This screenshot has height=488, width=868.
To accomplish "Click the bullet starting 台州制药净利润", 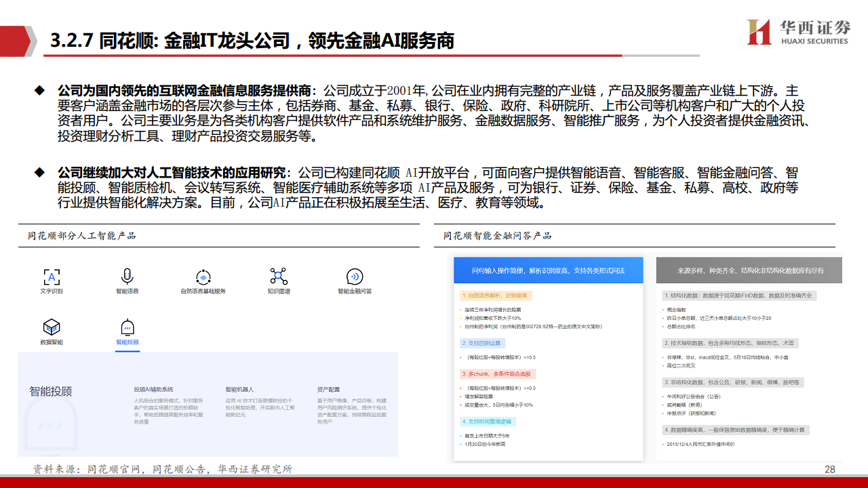I will [x=533, y=326].
